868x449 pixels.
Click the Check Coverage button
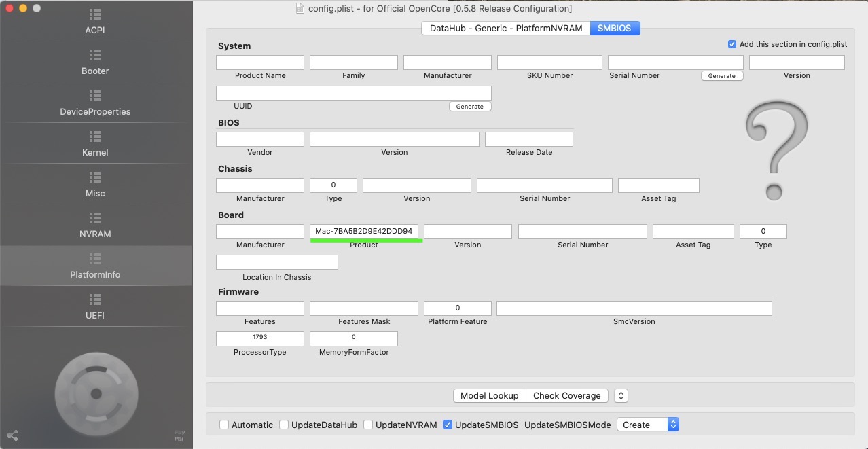pos(567,395)
